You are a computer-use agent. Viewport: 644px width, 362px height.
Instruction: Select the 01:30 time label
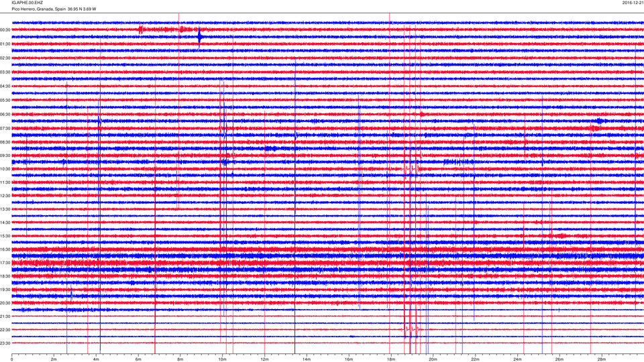5,44
